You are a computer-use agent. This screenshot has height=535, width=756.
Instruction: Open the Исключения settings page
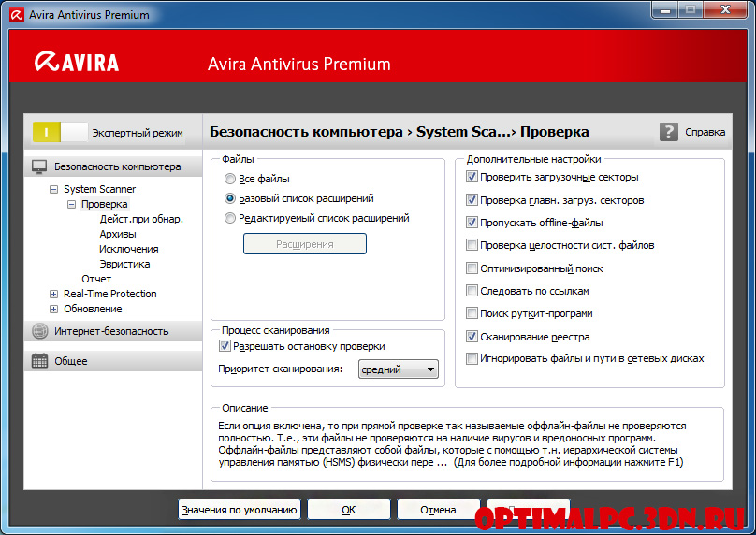[x=129, y=249]
